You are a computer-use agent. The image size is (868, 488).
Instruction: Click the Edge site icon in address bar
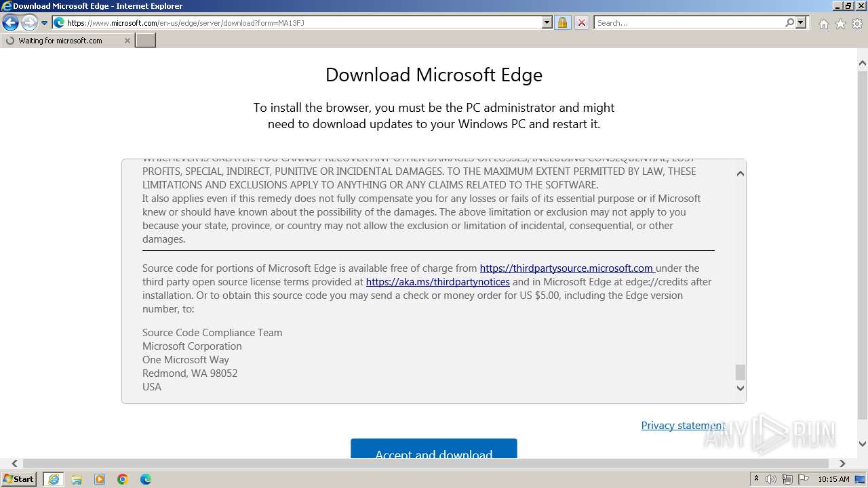point(59,22)
